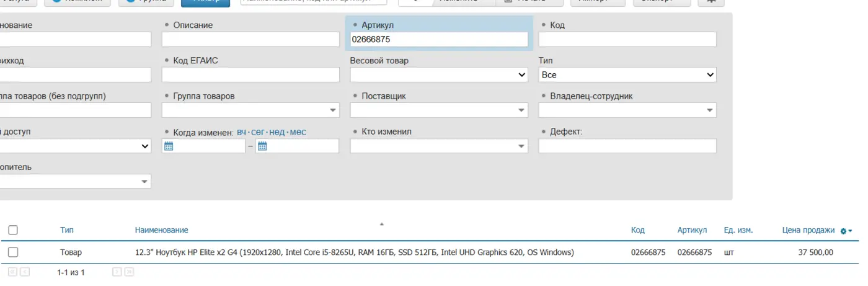868x286 pixels.
Task: Sort table by Код column
Action: click(x=638, y=230)
